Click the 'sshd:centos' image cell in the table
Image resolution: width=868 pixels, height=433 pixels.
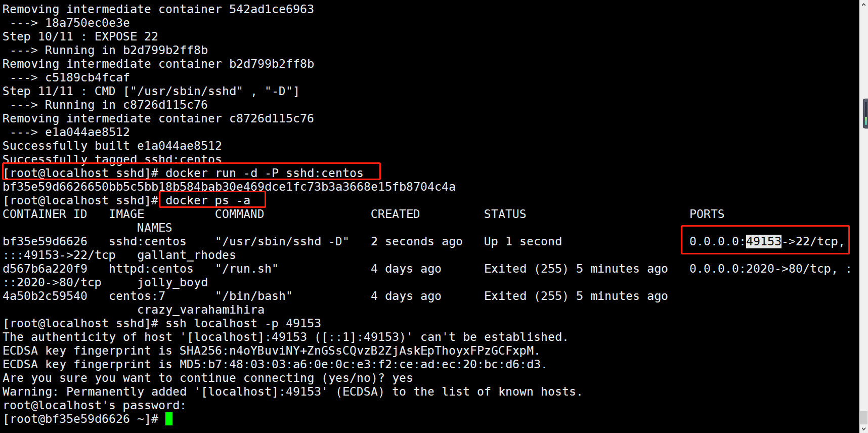coord(148,241)
